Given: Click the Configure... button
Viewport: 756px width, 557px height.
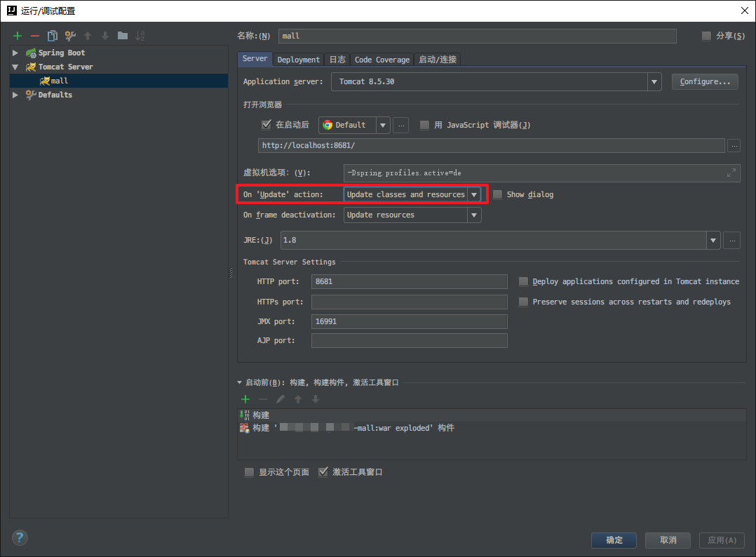Looking at the screenshot, I should (705, 81).
